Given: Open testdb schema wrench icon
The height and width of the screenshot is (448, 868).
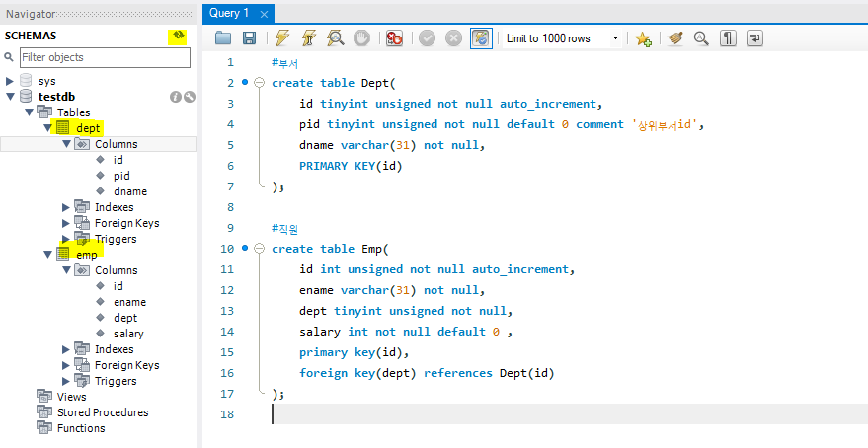Looking at the screenshot, I should click(x=190, y=97).
